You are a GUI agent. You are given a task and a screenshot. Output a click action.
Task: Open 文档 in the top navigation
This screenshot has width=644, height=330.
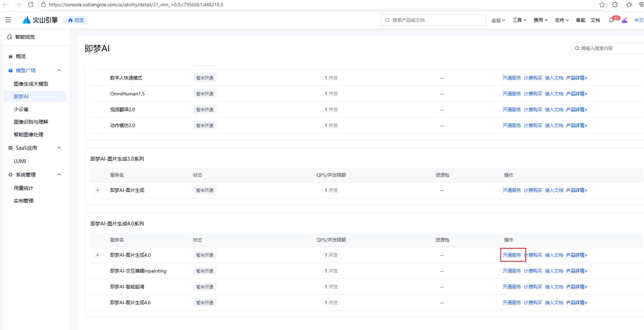pos(595,20)
